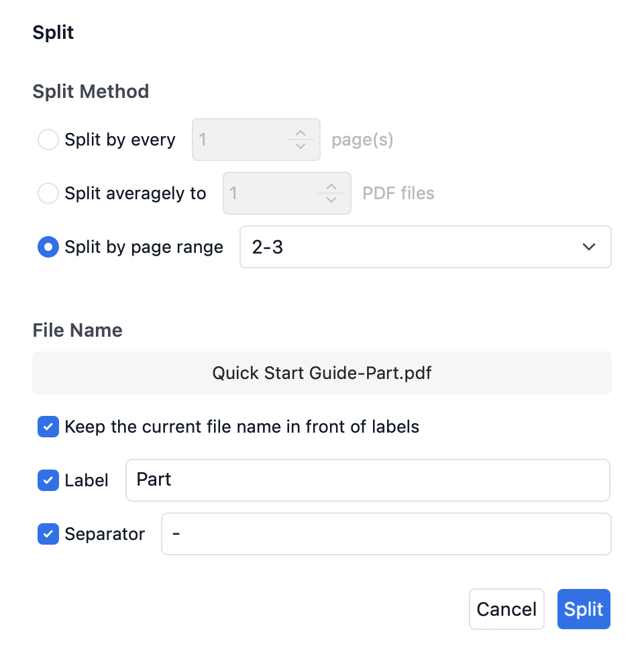
Task: Open the page range dropdown
Action: [425, 248]
